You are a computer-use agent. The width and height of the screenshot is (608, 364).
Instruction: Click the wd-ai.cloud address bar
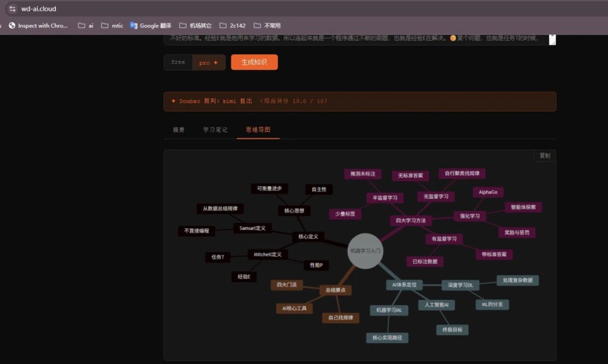point(306,8)
